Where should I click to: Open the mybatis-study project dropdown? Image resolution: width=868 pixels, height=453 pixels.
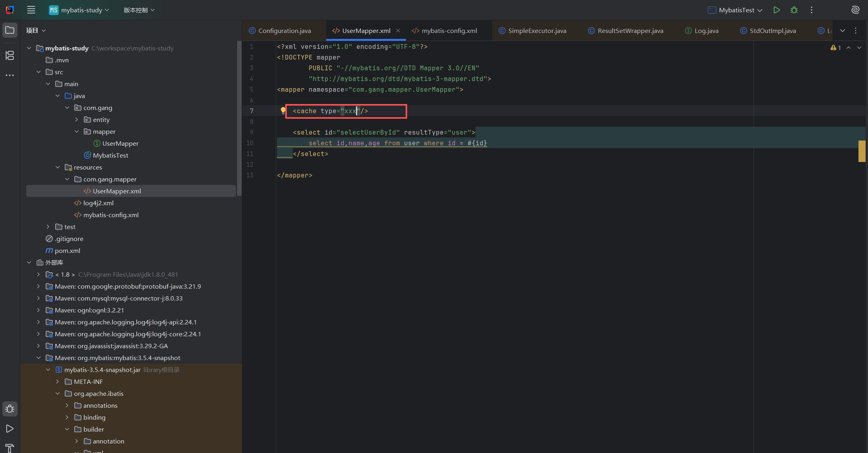tap(79, 10)
